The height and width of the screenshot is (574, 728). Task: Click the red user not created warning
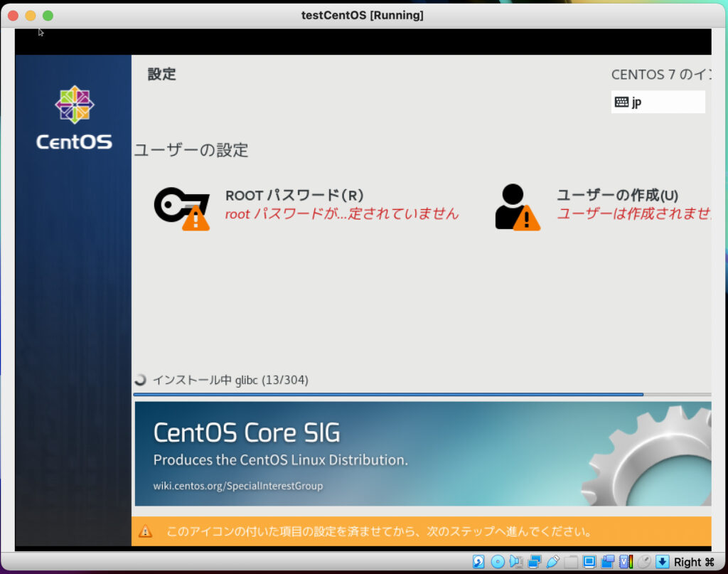pyautogui.click(x=633, y=213)
